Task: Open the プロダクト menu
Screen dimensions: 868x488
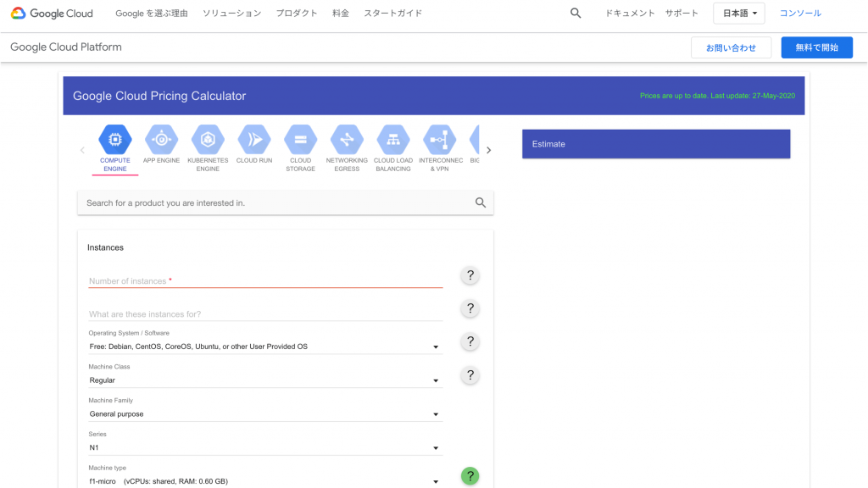Action: pos(297,14)
